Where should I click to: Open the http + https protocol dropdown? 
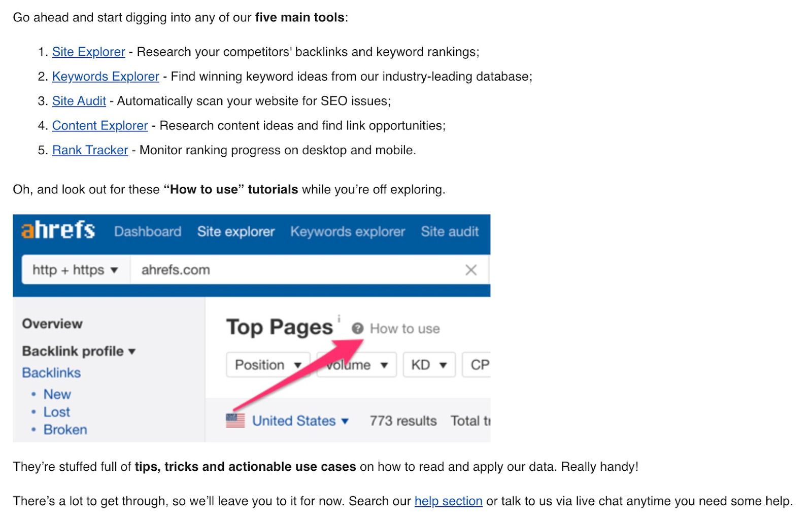click(75, 270)
